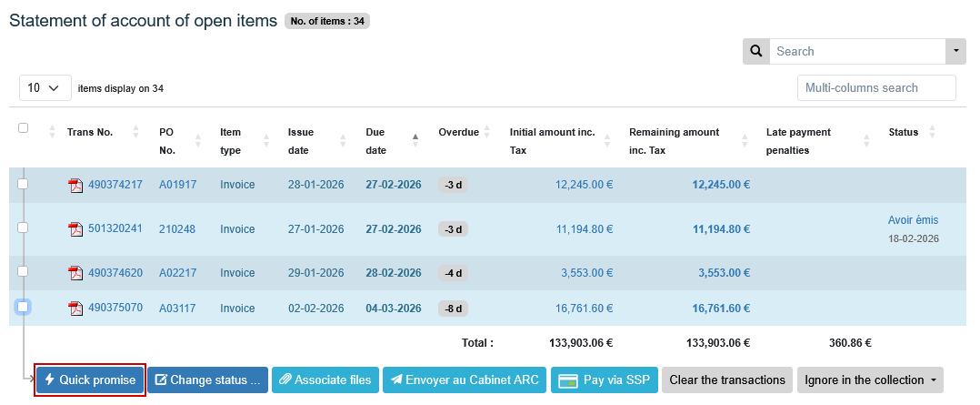The width and height of the screenshot is (980, 405).
Task: Focus the Multi-columns search field
Action: click(875, 88)
